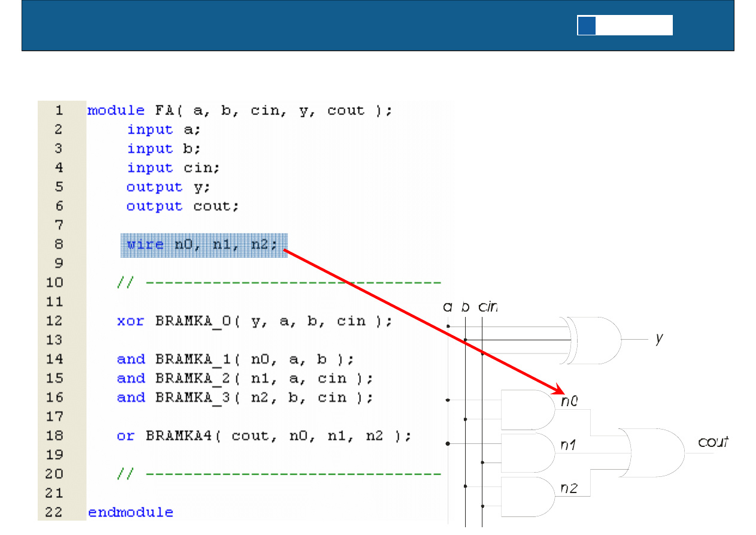Click the cin input label above the diagram
The height and width of the screenshot is (535, 756).
(488, 307)
